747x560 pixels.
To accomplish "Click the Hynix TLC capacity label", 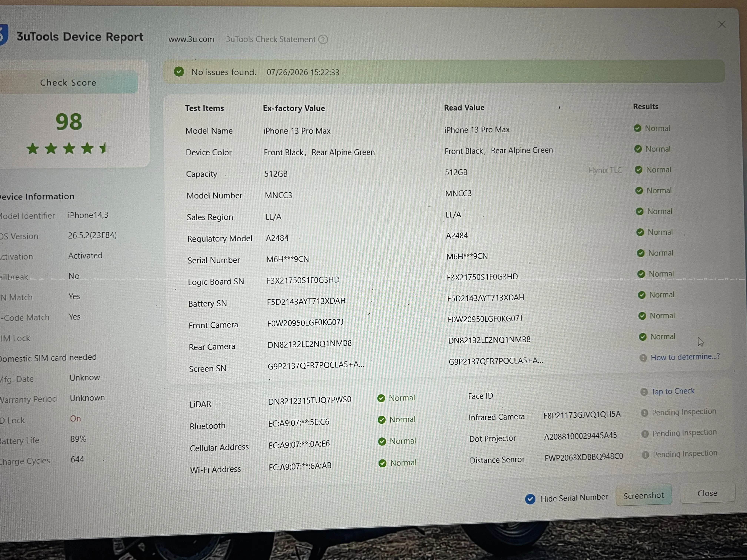I will click(x=605, y=170).
